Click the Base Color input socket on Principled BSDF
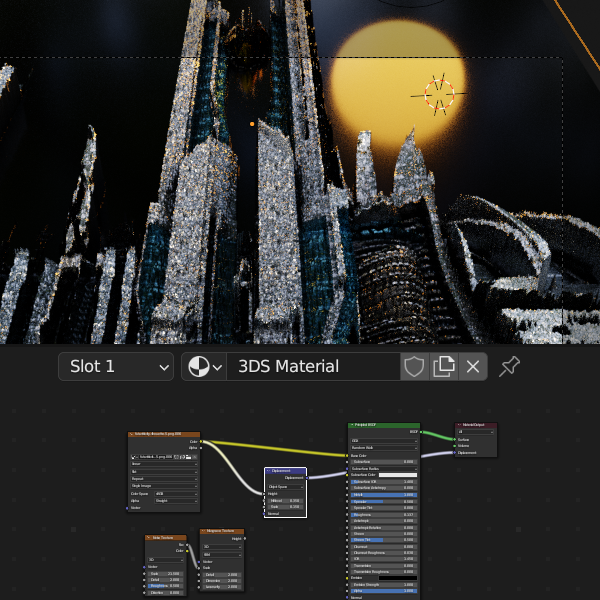This screenshot has height=600, width=600. [x=347, y=455]
